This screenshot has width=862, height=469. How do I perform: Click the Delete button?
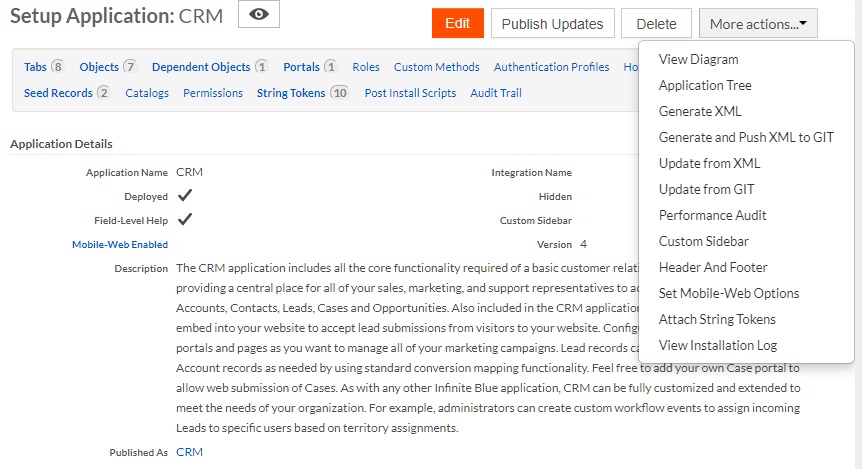656,24
